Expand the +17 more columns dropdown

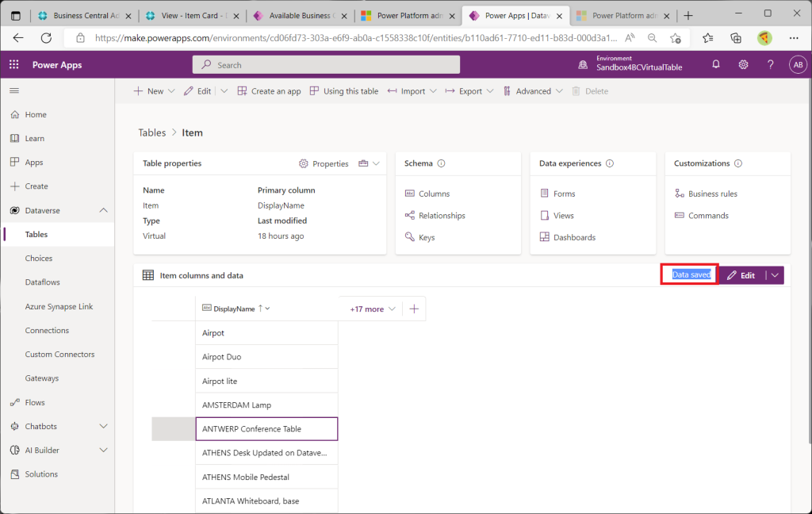[373, 309]
